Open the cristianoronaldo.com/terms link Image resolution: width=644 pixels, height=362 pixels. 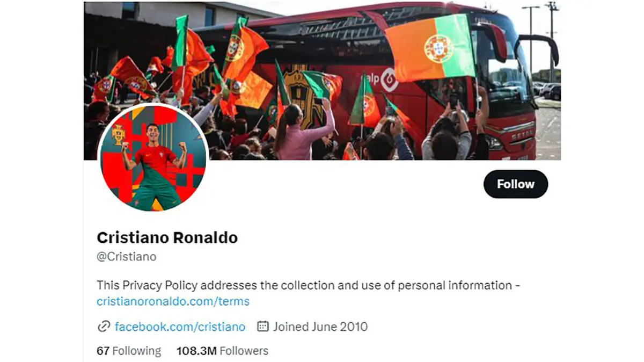tap(173, 301)
